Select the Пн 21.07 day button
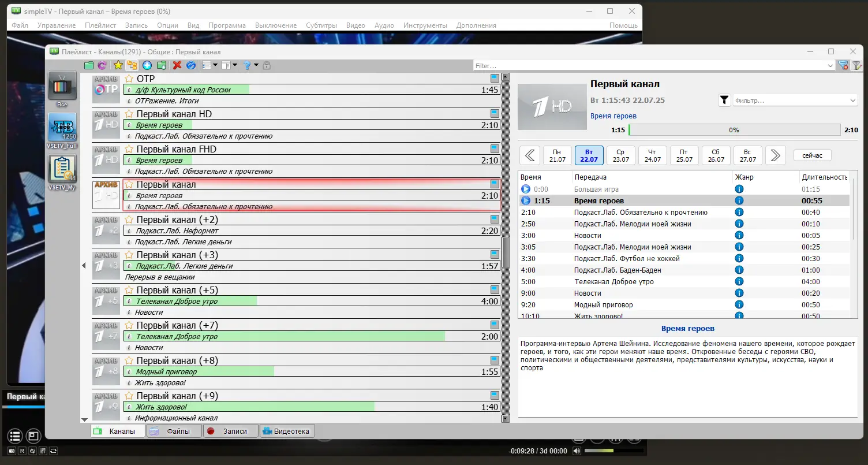The height and width of the screenshot is (465, 868). pyautogui.click(x=558, y=155)
